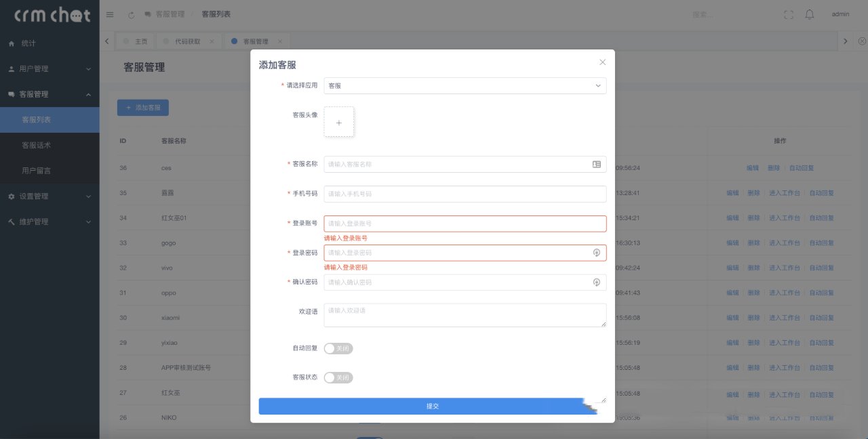The width and height of the screenshot is (868, 439).
Task: Click the refresh icon in top bar
Action: (x=131, y=14)
